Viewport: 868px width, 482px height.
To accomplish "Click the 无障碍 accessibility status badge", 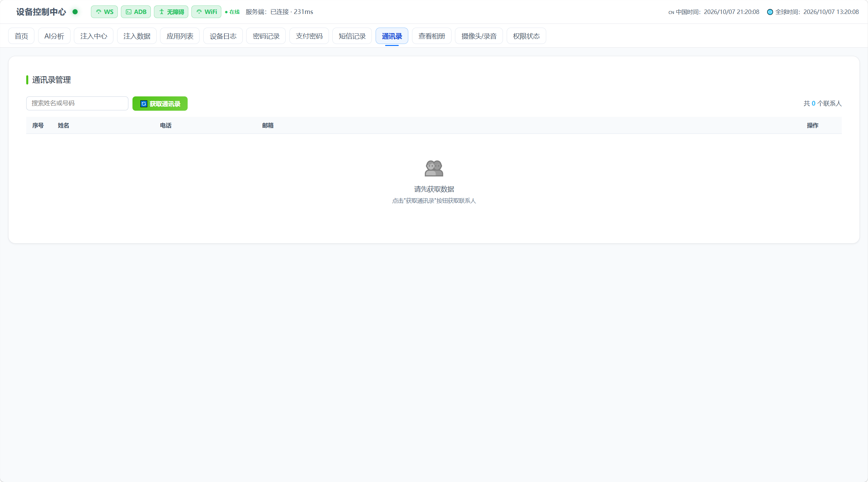I will (x=171, y=12).
